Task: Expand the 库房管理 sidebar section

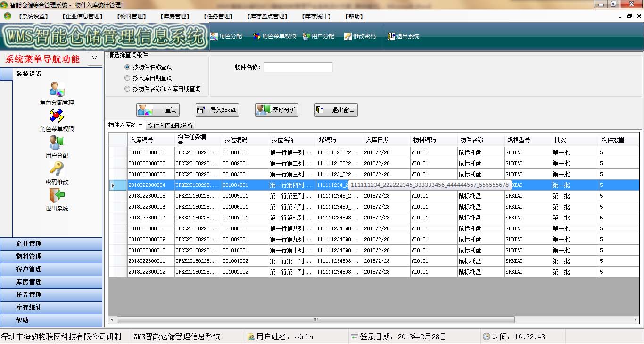Action: point(51,282)
